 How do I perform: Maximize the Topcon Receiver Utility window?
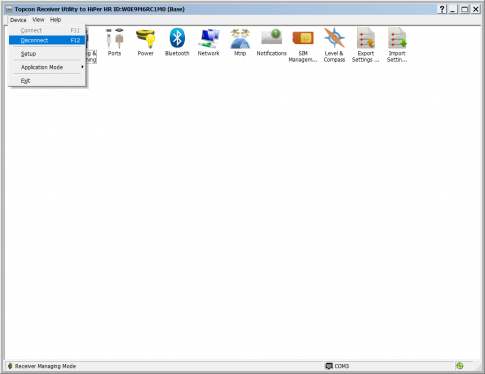pos(464,9)
